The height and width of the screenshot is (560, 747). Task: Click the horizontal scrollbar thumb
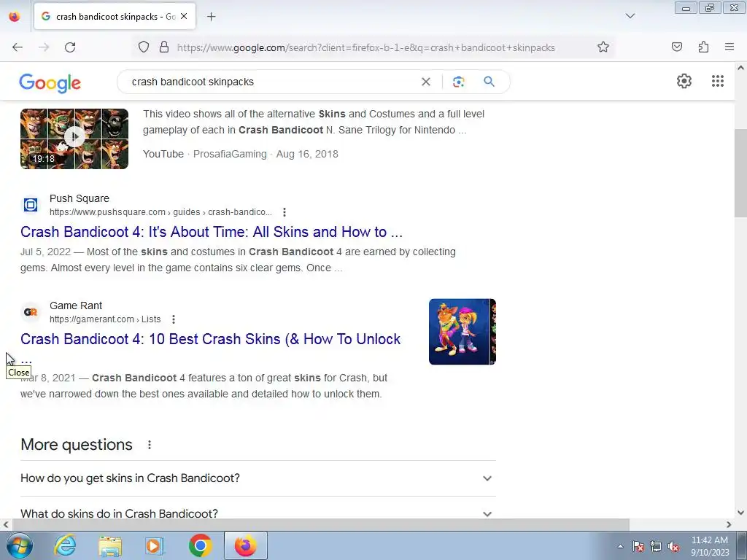tap(320, 525)
